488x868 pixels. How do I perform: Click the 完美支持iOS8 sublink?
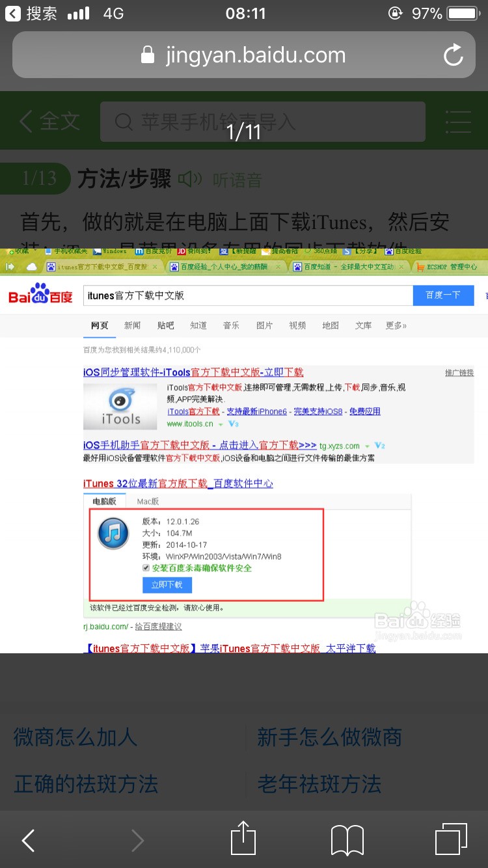coord(318,411)
